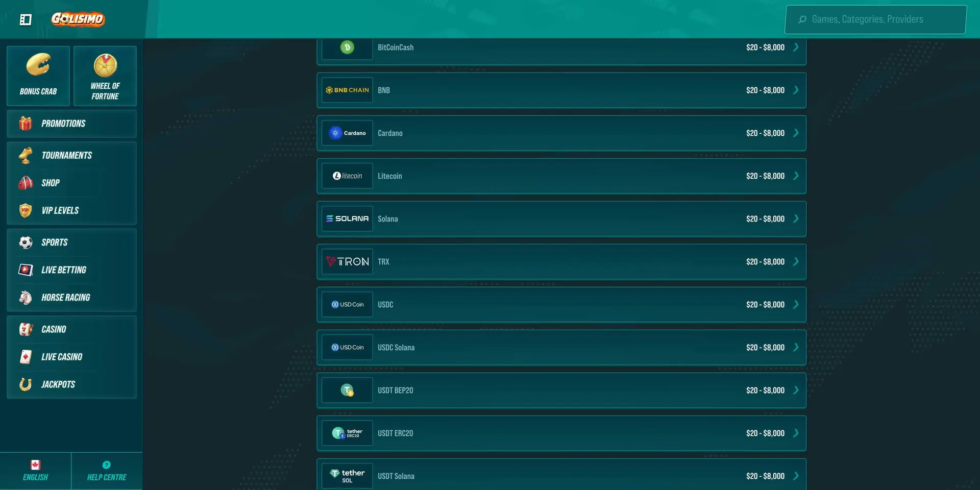Click the VIP Levels shield icon
The width and height of the screenshot is (980, 490).
(26, 210)
